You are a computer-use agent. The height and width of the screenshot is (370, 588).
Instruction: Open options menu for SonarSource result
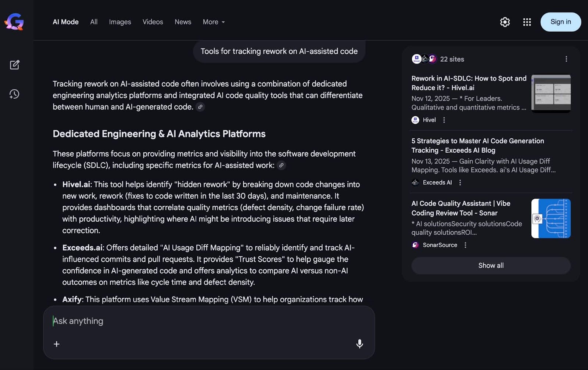tap(465, 245)
